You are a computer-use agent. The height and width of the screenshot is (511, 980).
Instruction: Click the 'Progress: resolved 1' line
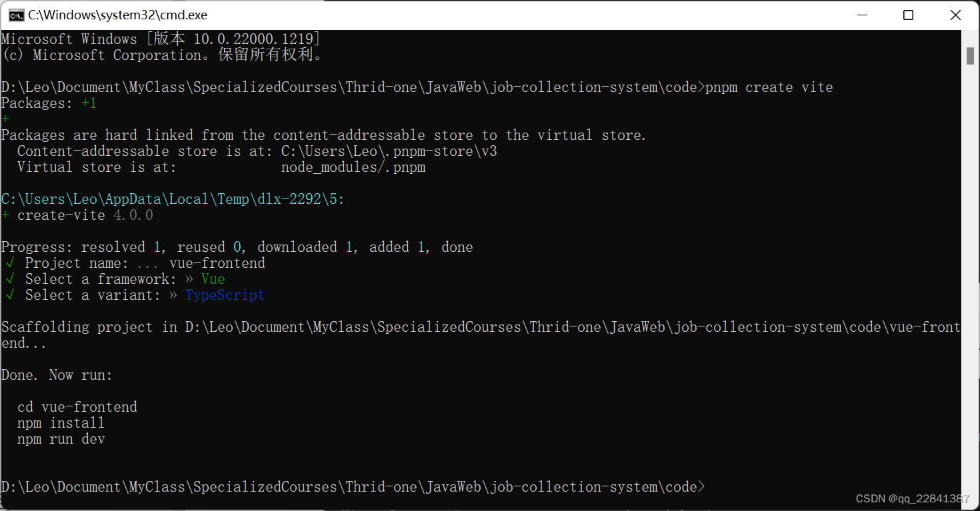[237, 247]
